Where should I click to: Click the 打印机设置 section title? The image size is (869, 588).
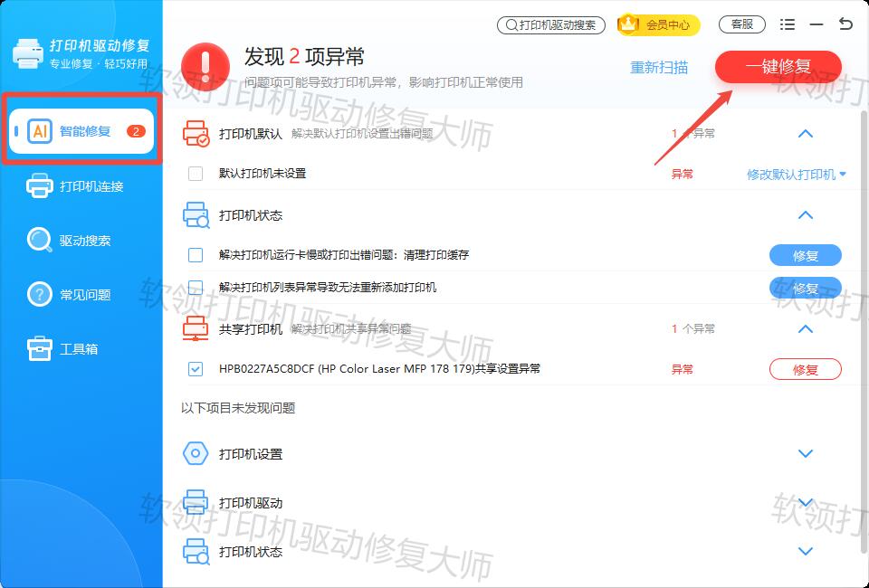click(251, 454)
